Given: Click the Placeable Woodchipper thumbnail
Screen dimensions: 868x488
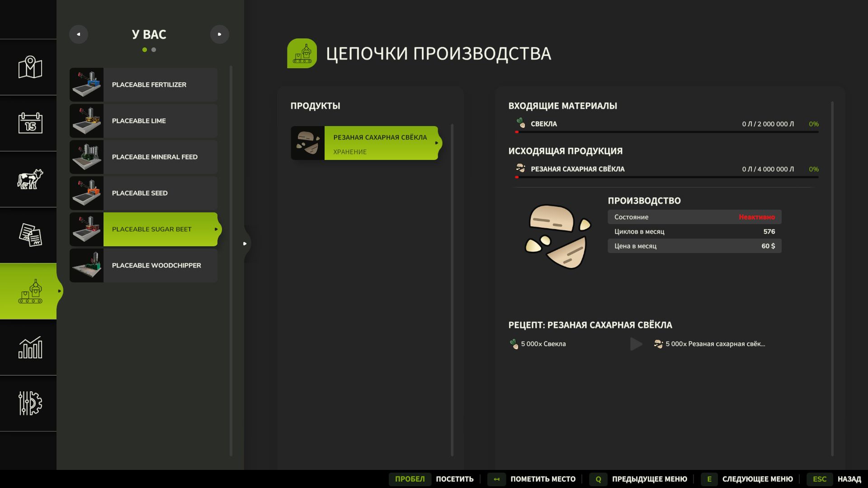Looking at the screenshot, I should [86, 266].
